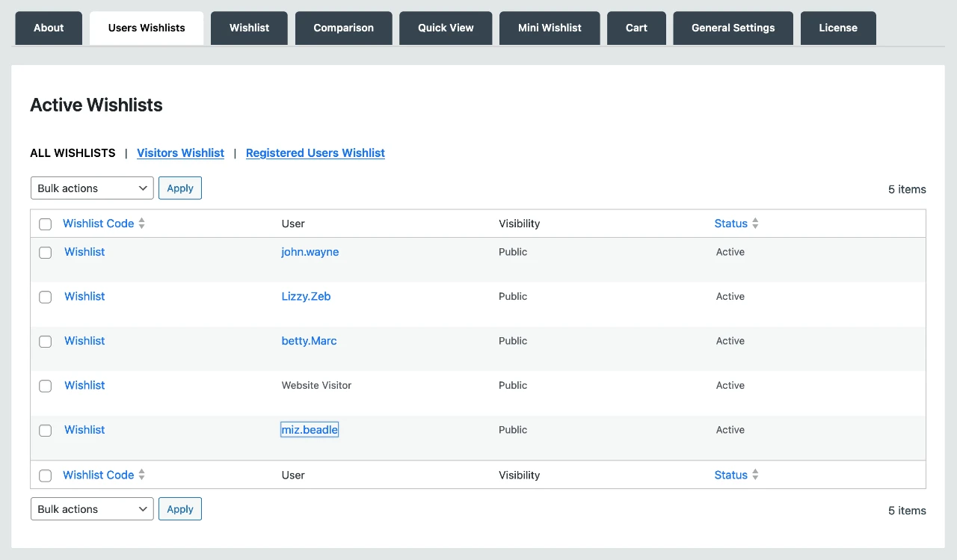Select the Lizzy.Zeb wishlist row checkbox
Screen dimensions: 957x560
[46, 297]
